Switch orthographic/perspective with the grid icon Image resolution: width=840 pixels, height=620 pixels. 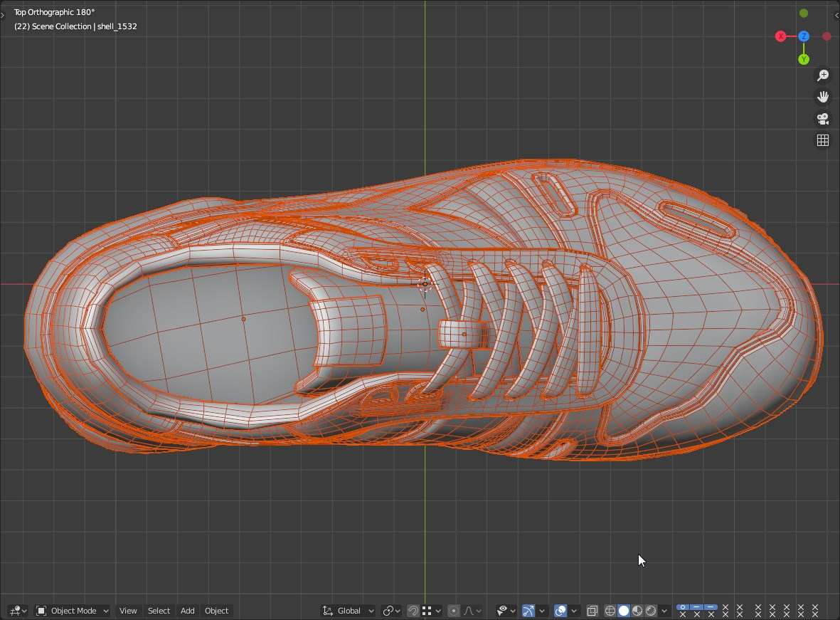click(823, 140)
